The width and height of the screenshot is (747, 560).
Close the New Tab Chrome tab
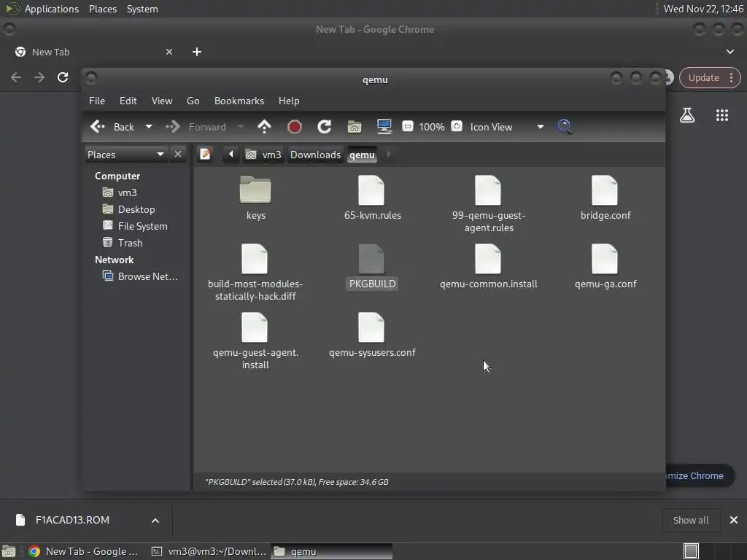tap(169, 52)
